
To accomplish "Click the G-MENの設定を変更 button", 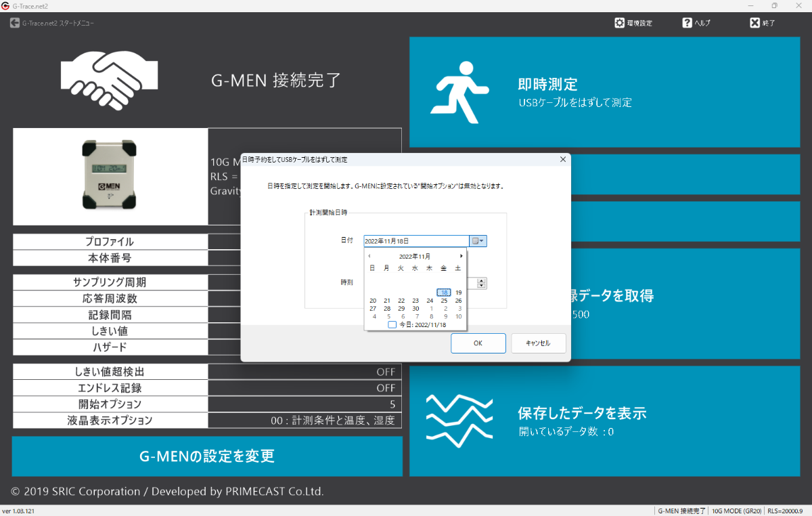I will 207,456.
